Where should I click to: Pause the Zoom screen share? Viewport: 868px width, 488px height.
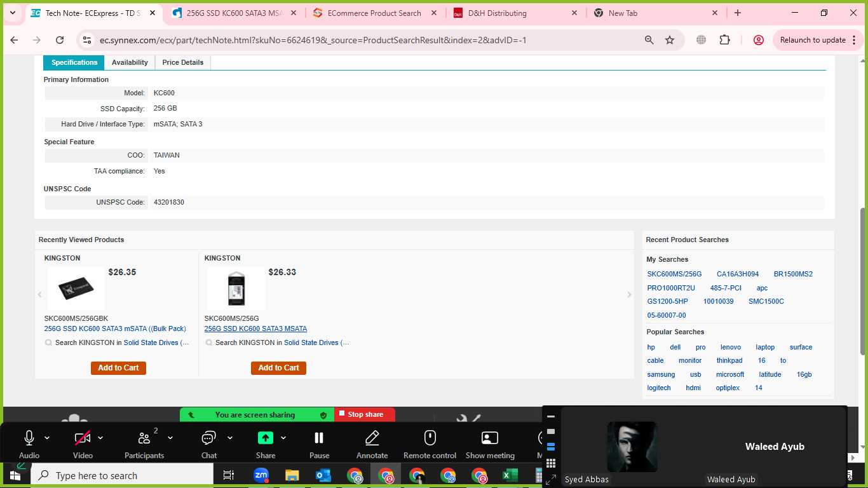tap(319, 444)
